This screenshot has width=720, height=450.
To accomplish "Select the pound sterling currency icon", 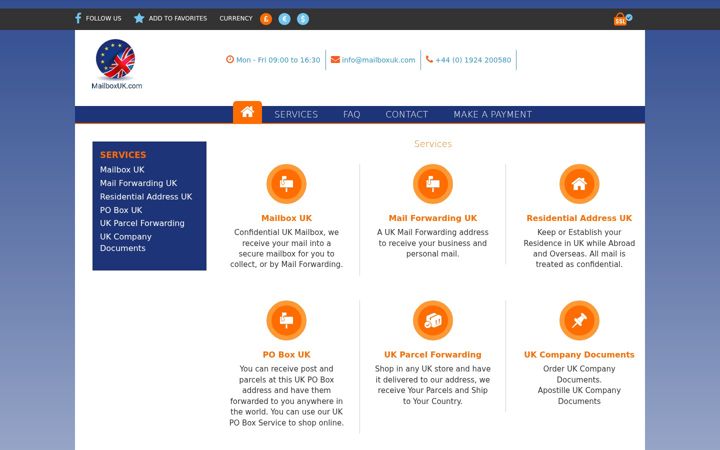I will 266,19.
